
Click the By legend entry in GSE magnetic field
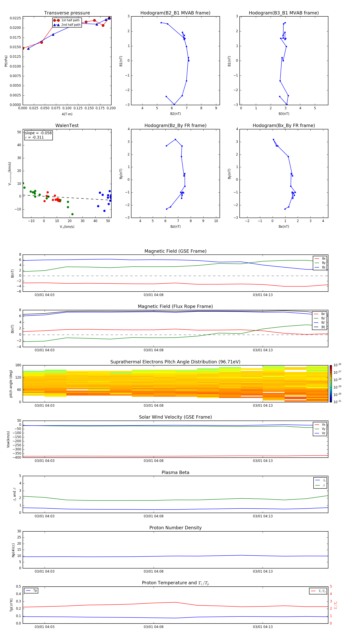click(x=320, y=263)
